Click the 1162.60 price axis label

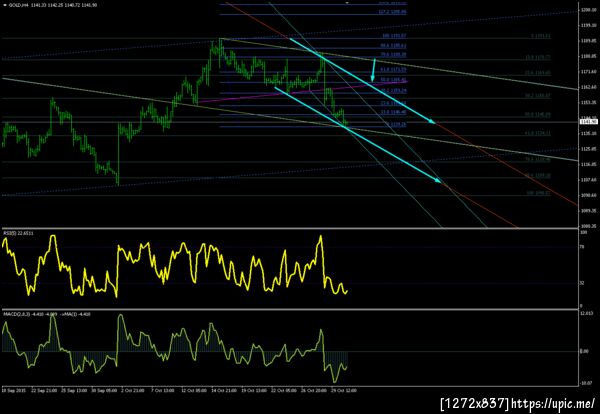point(588,87)
